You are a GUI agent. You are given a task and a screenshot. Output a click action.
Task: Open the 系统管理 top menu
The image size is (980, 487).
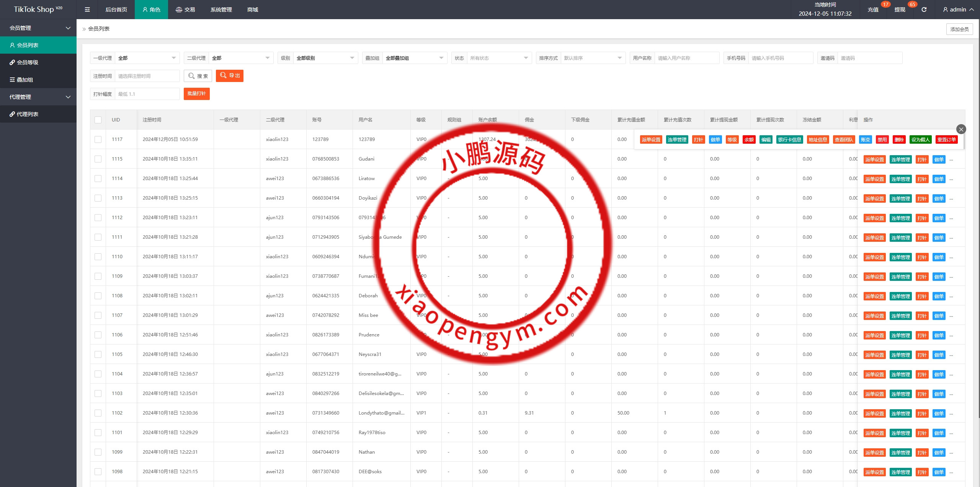[x=221, y=10]
